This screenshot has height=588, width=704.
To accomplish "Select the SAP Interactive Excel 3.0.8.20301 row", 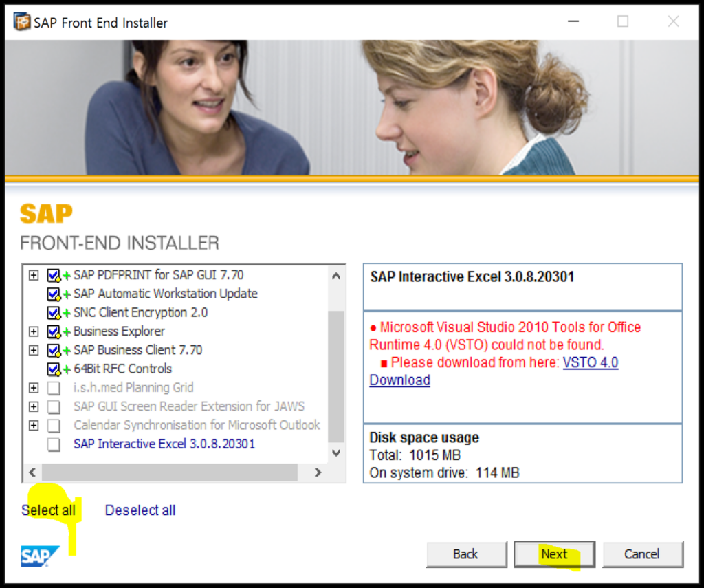I will [164, 444].
